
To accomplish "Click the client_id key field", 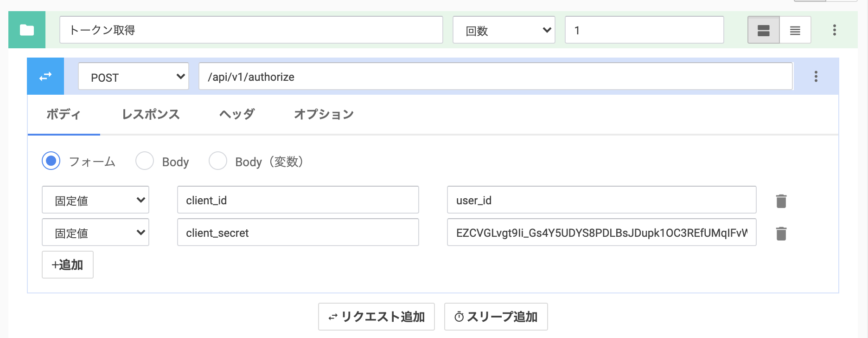I will [x=298, y=200].
